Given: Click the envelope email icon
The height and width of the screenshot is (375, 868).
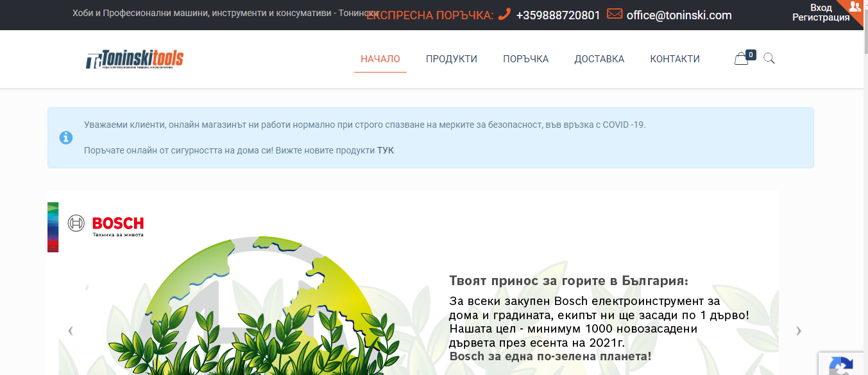Looking at the screenshot, I should coord(615,14).
